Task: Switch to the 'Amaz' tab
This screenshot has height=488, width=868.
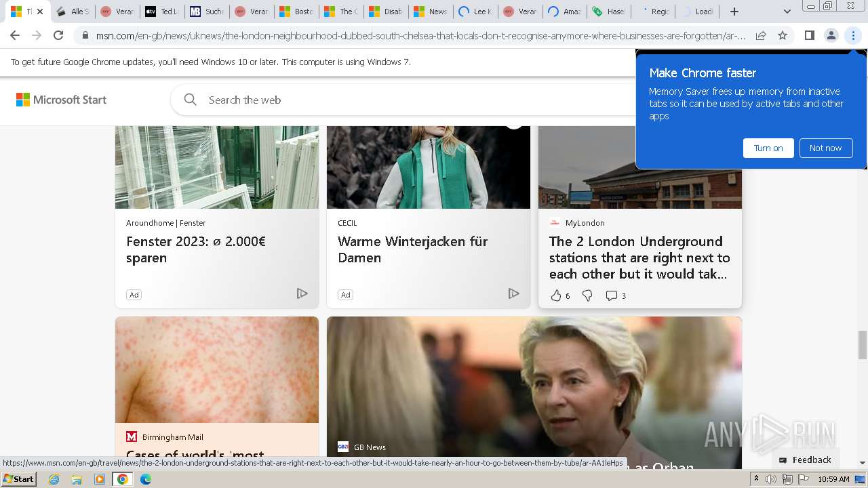Action: 564,12
